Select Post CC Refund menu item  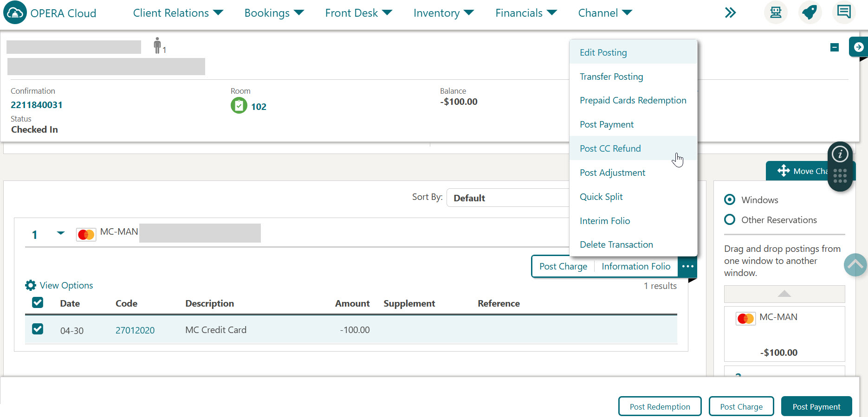coord(633,148)
